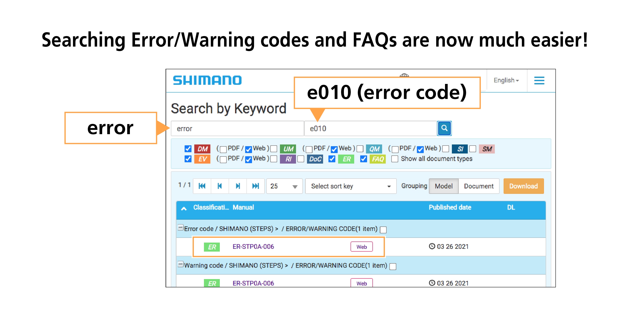
Task: Open the Select sort key dropdown
Action: pos(351,186)
